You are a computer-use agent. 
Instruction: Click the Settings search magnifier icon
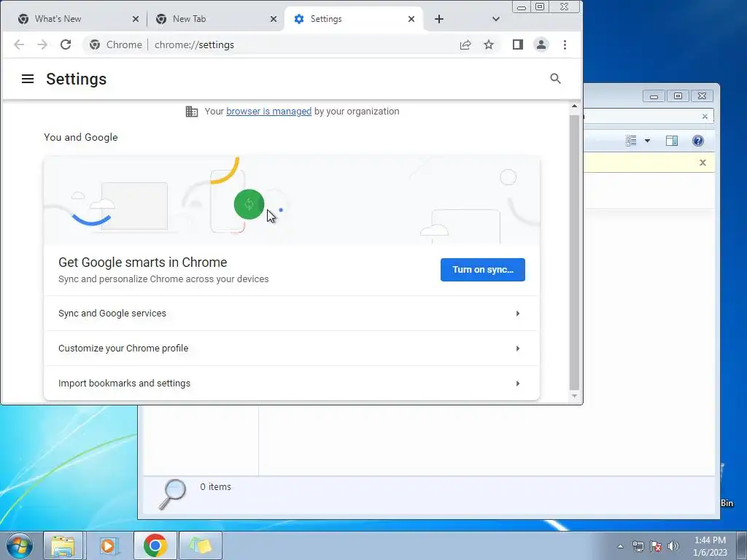coord(555,79)
